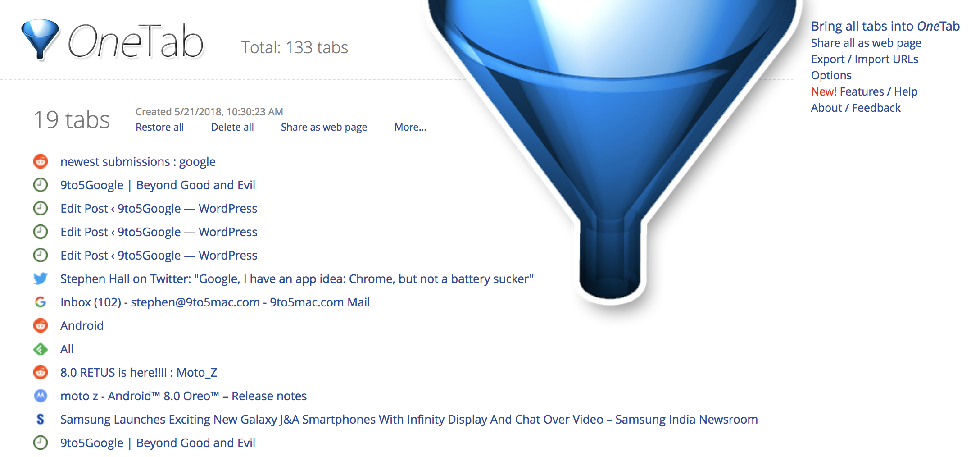Click Reddit icon beside 8.0 RETUS Moto_Z
Viewport: 980px width, 457px height.
(x=41, y=372)
